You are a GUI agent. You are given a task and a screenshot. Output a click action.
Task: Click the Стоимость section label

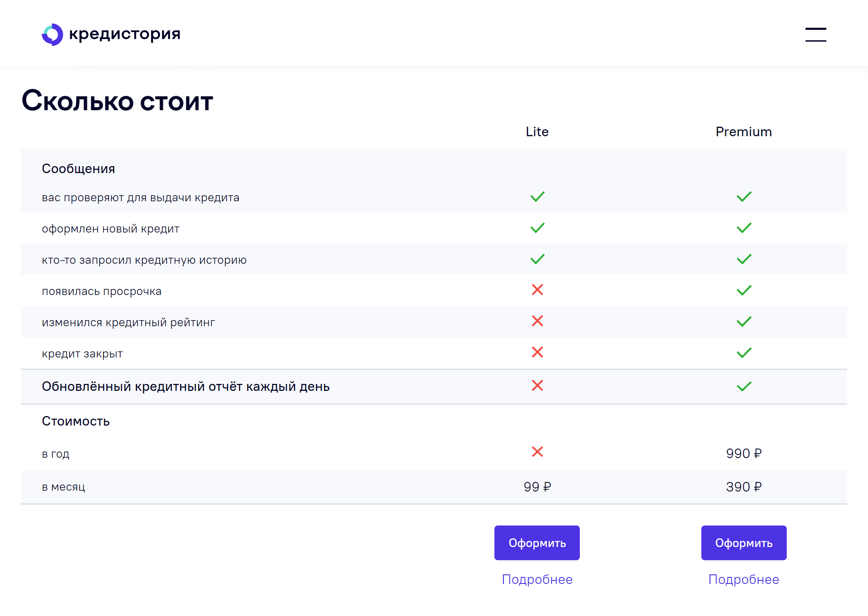pyautogui.click(x=76, y=421)
